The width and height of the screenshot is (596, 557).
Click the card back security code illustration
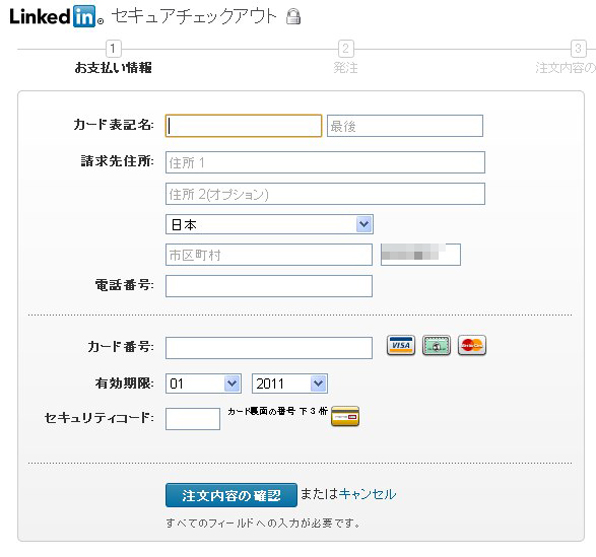pos(345,416)
